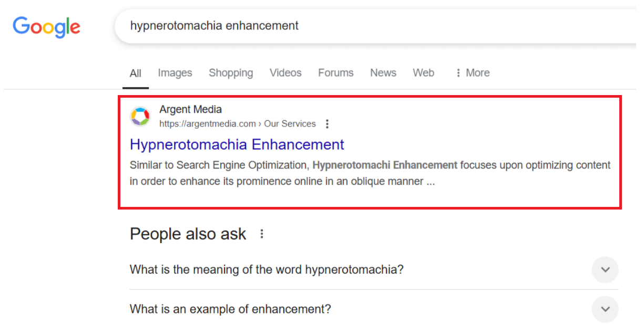The height and width of the screenshot is (334, 644).
Task: Open the Hypnerotomachia Enhancement result link
Action: pyautogui.click(x=237, y=144)
